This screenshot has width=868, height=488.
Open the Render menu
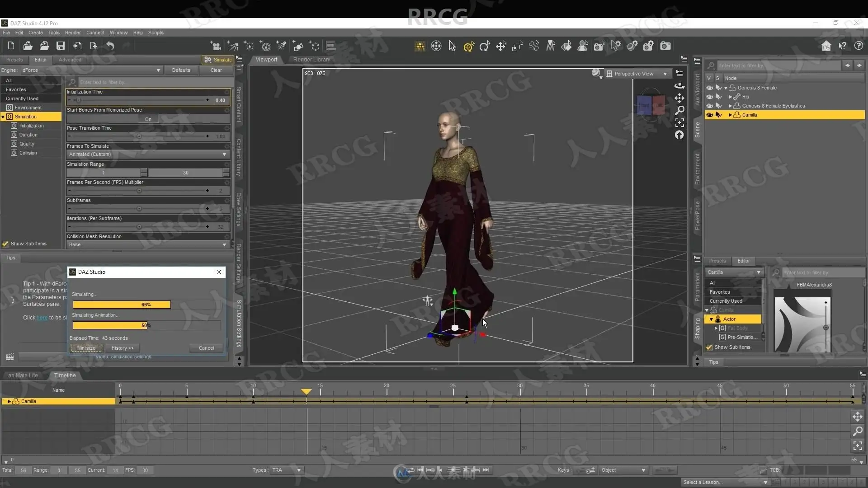[72, 33]
